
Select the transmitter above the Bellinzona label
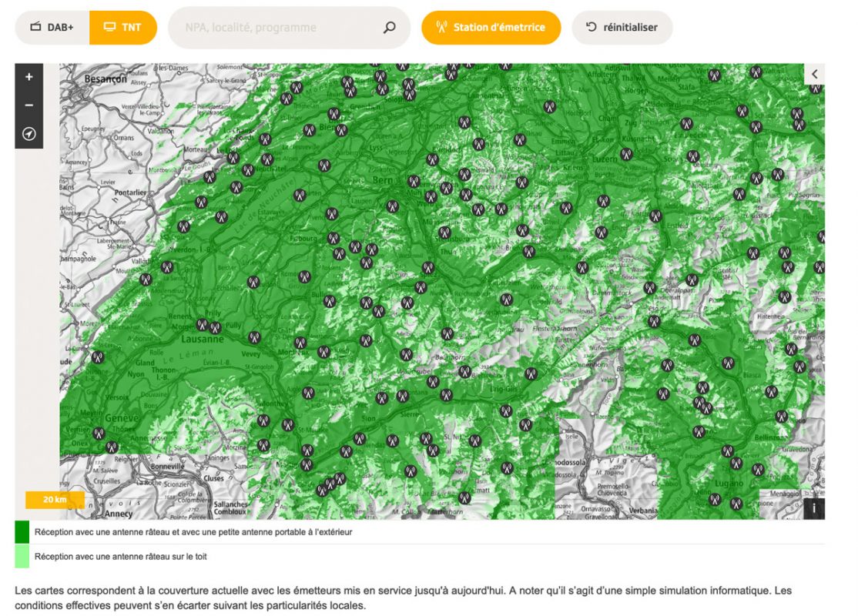pyautogui.click(x=782, y=417)
